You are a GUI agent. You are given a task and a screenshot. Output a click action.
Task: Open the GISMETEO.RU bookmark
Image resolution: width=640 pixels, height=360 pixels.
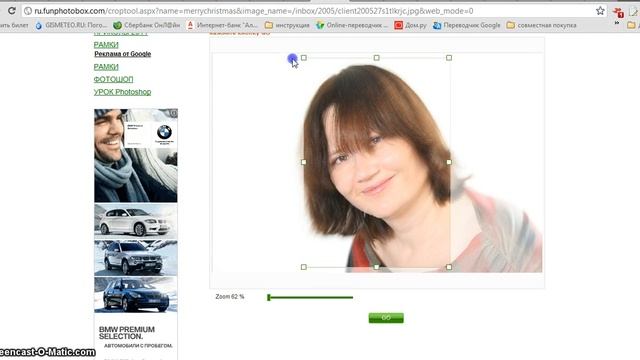click(71, 25)
